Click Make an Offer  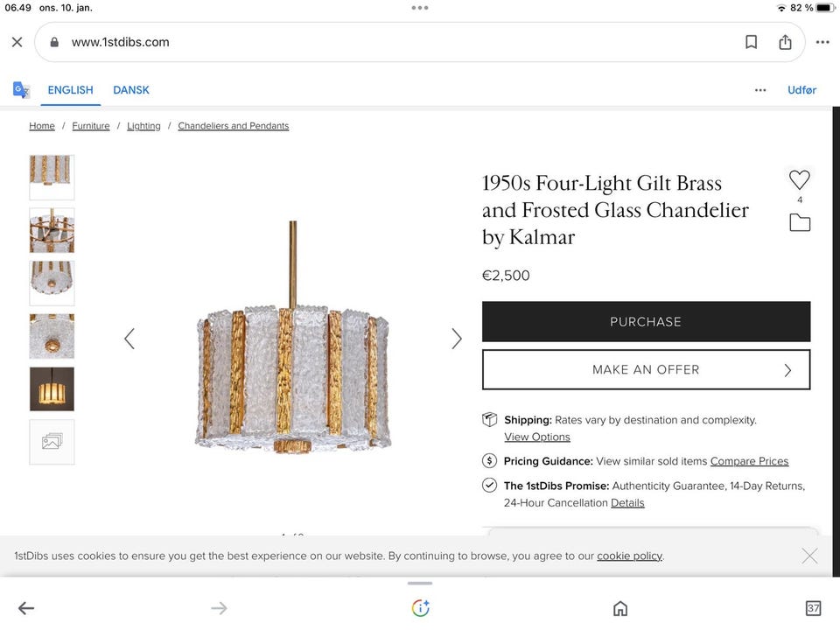pos(646,369)
